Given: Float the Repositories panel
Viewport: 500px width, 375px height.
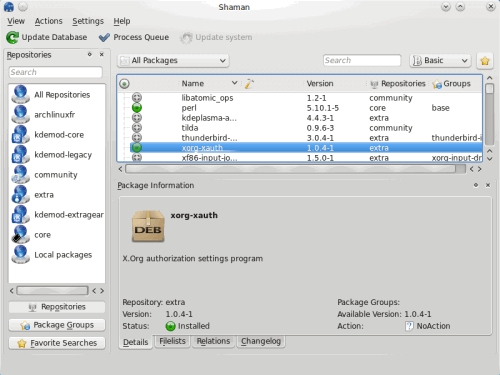Looking at the screenshot, I should [90, 54].
